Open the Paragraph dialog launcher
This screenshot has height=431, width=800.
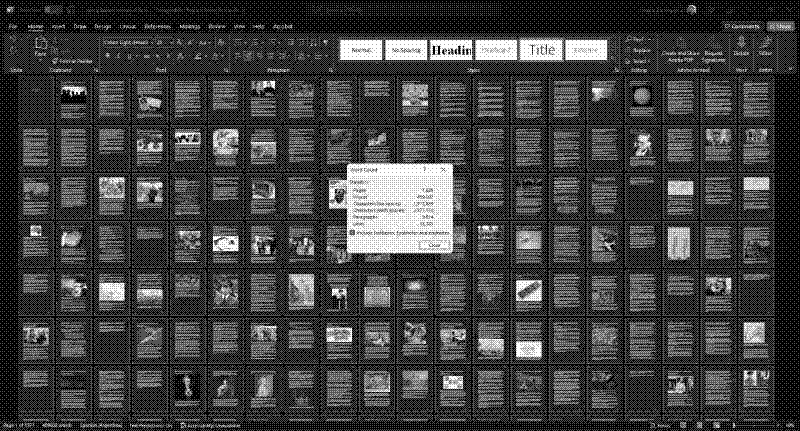(x=331, y=70)
